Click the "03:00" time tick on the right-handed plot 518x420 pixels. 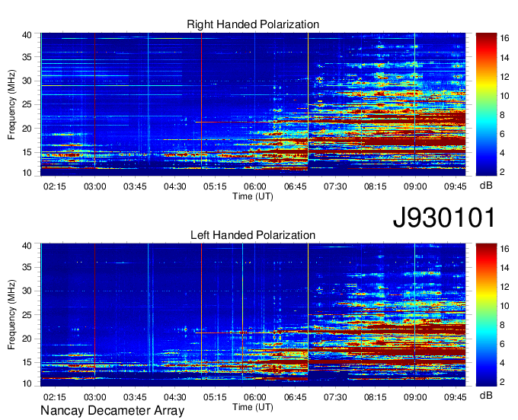tap(94, 186)
